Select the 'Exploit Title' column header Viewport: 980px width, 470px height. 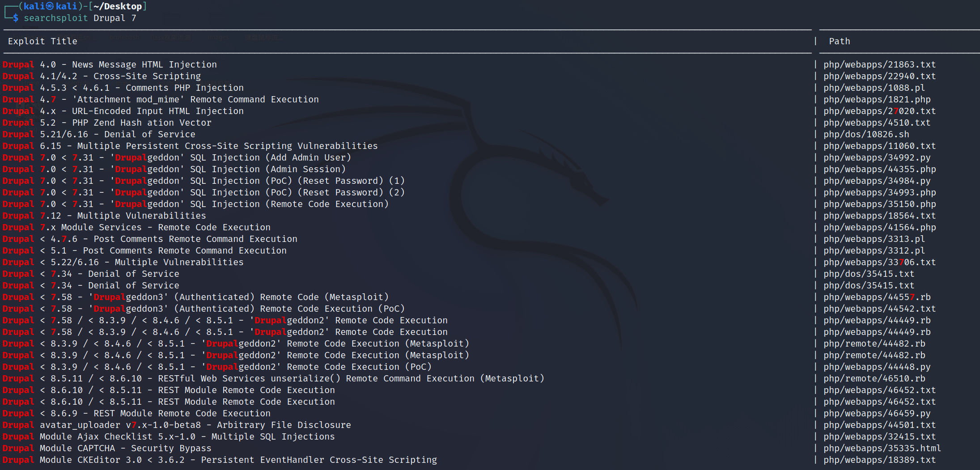point(42,41)
